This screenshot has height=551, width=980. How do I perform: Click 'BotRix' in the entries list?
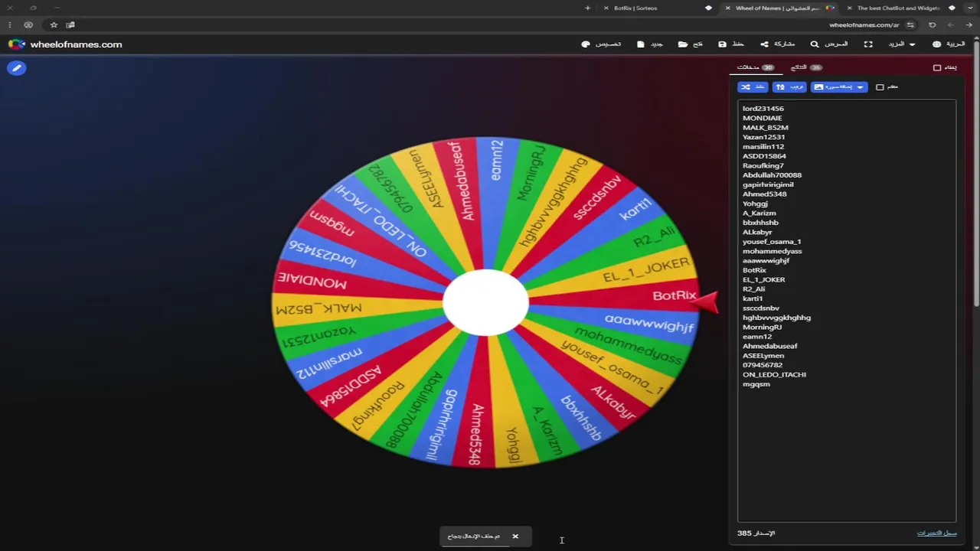point(754,270)
